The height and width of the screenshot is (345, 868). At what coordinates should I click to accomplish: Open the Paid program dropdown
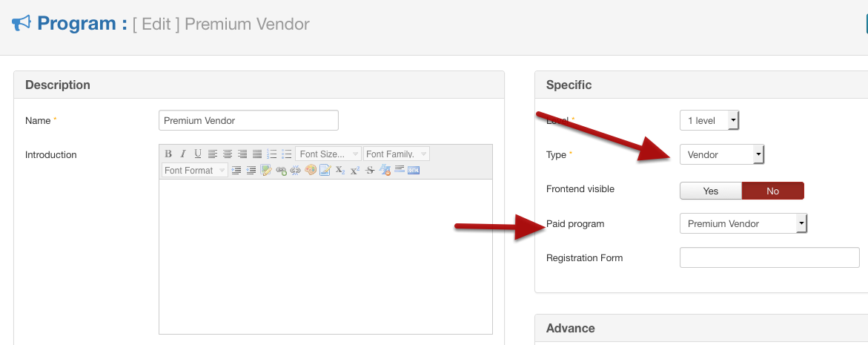pos(743,224)
